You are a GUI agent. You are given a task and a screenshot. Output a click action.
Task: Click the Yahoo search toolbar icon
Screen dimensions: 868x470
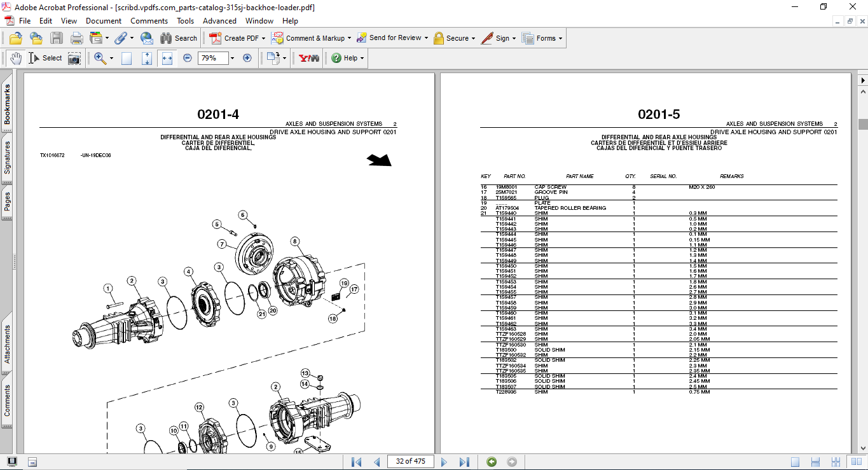pos(308,57)
